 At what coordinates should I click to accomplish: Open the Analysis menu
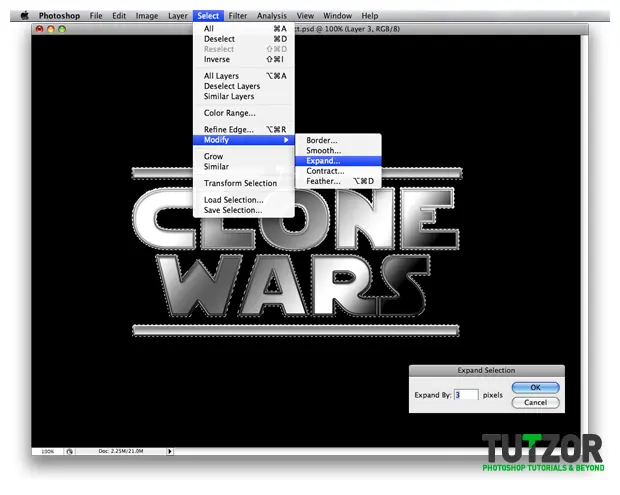coord(272,16)
